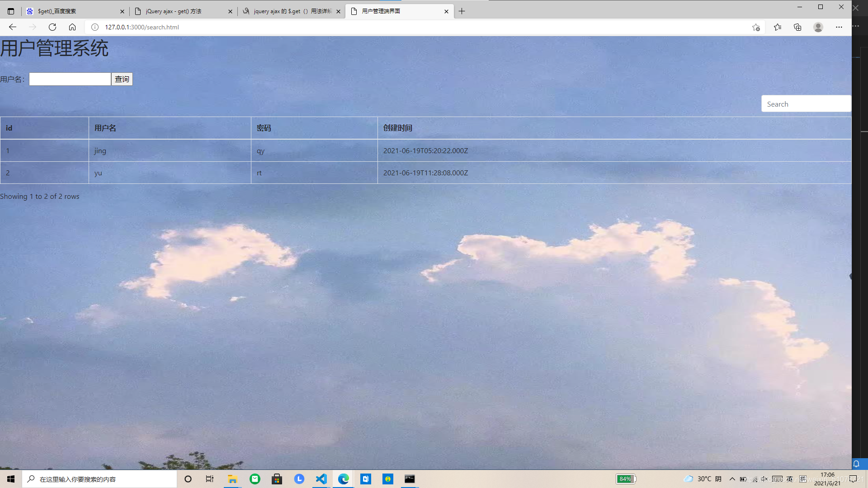Click the 创建时间 column header

(x=397, y=128)
